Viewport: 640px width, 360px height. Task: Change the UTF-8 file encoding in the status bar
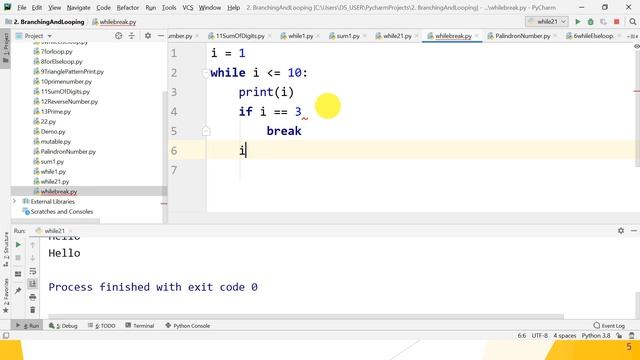[540, 336]
